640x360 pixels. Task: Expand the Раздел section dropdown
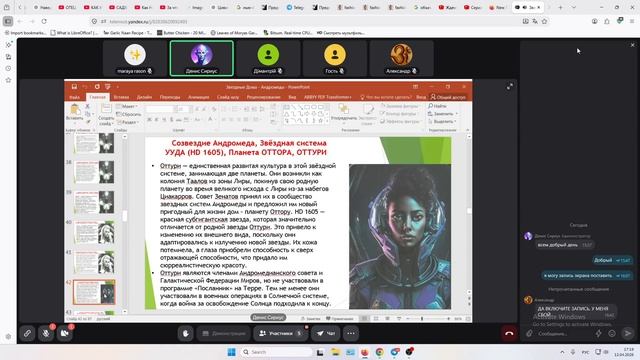(x=128, y=122)
